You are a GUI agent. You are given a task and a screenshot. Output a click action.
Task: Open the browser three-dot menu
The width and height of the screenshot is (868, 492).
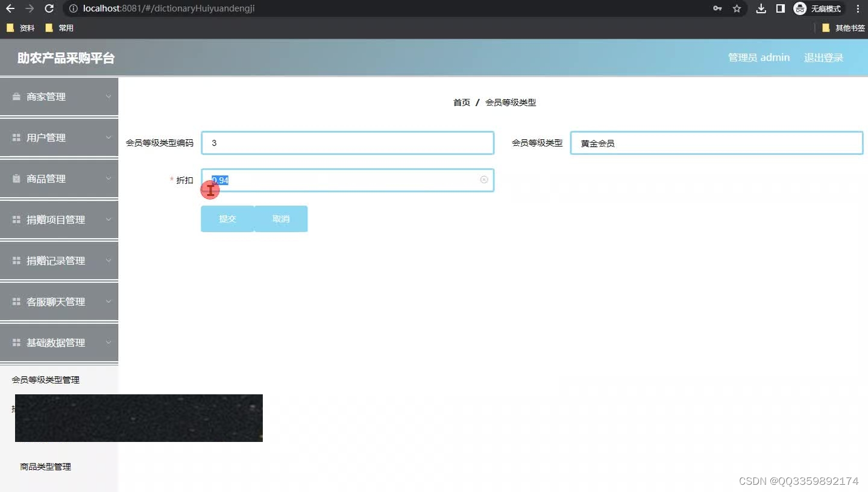click(858, 8)
